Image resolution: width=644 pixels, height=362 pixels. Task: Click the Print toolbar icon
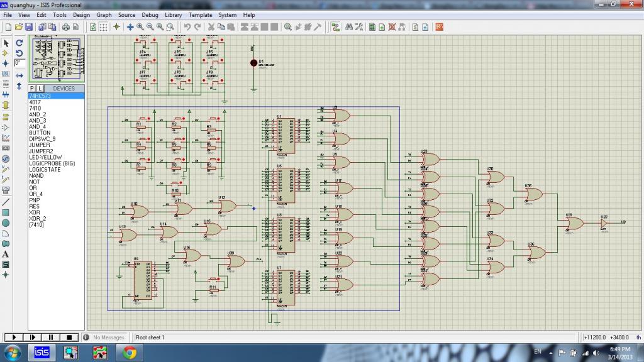coord(65,27)
